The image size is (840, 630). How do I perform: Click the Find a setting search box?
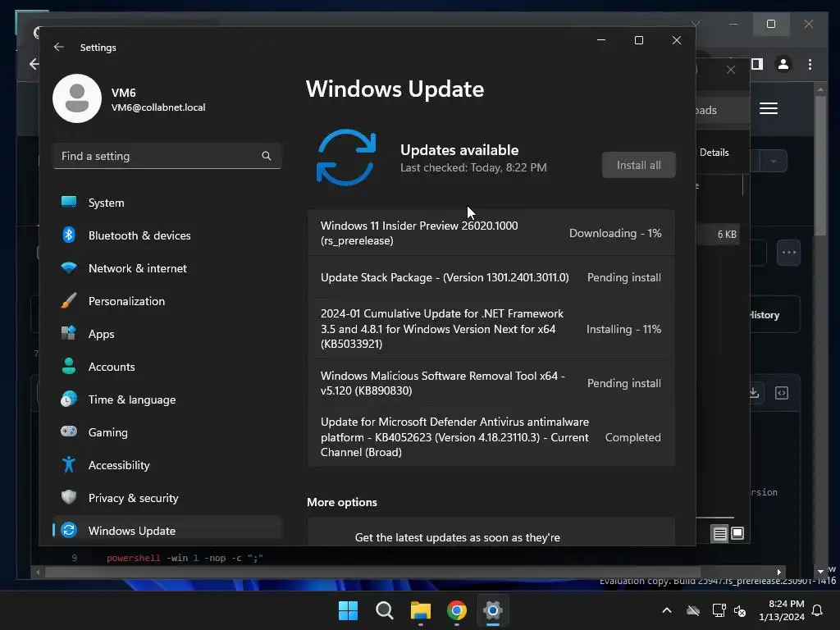point(167,156)
